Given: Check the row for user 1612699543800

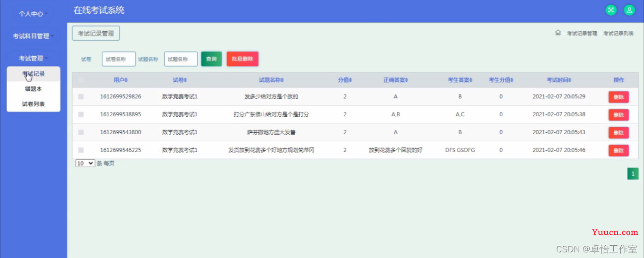Looking at the screenshot, I should 81,132.
